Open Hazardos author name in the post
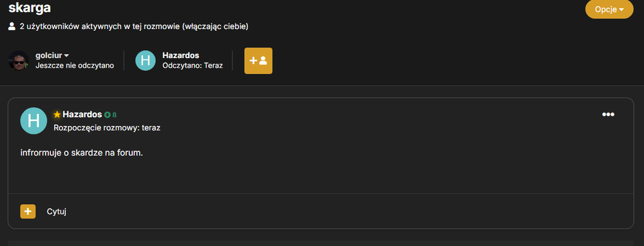This screenshot has width=644, height=246. click(x=82, y=115)
